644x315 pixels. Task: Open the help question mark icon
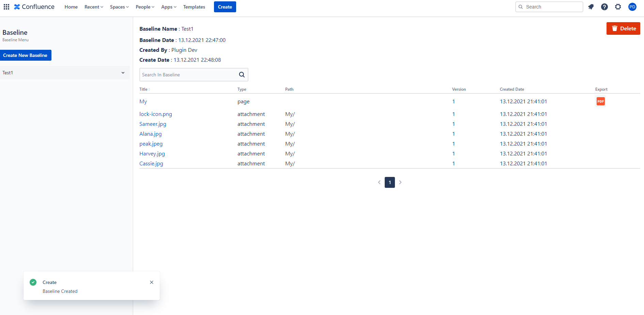tap(604, 7)
